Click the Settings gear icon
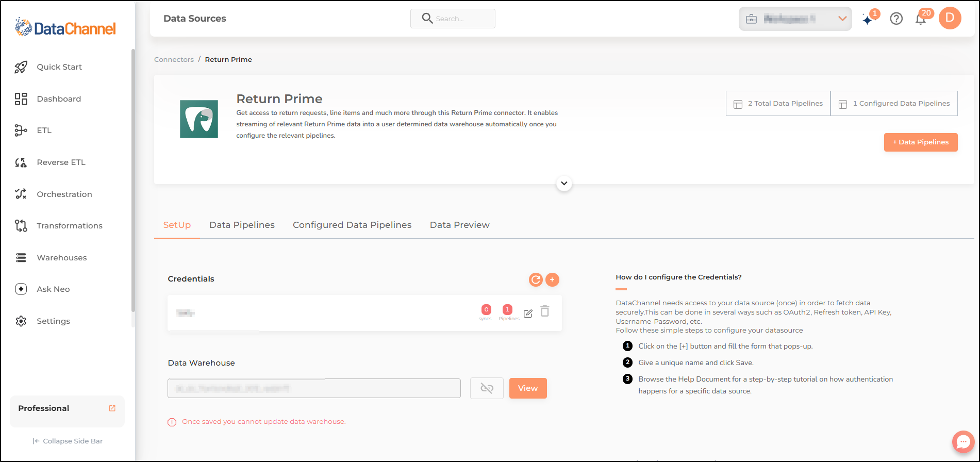Viewport: 980px width, 462px height. point(21,321)
